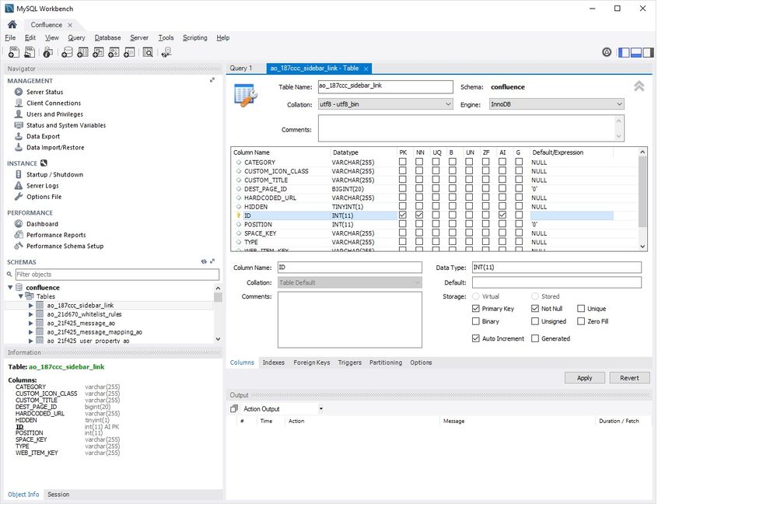
Task: Reconnect to DBMS using toolbar icon
Action: [x=166, y=52]
